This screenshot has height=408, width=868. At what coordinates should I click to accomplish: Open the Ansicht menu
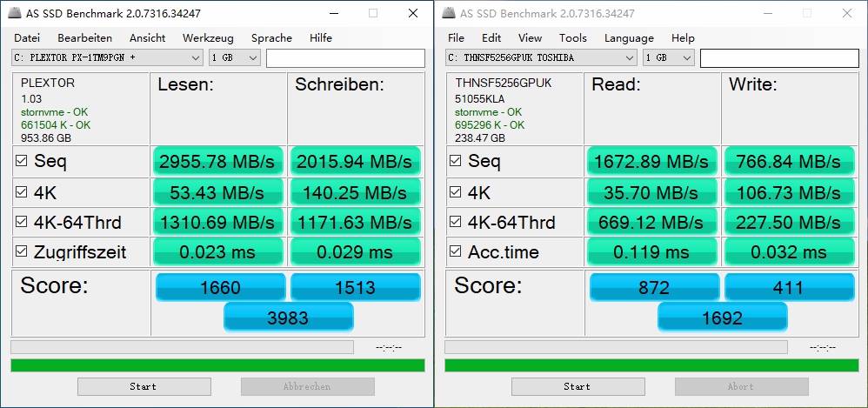coord(147,38)
